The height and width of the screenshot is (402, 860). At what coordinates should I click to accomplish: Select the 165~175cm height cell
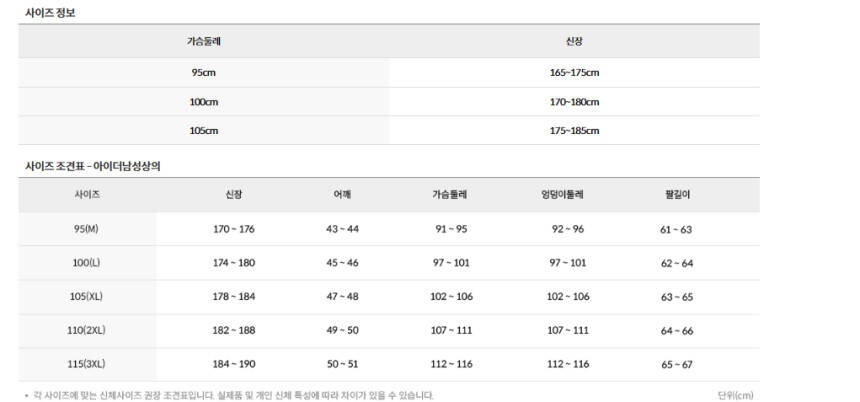[x=574, y=72]
